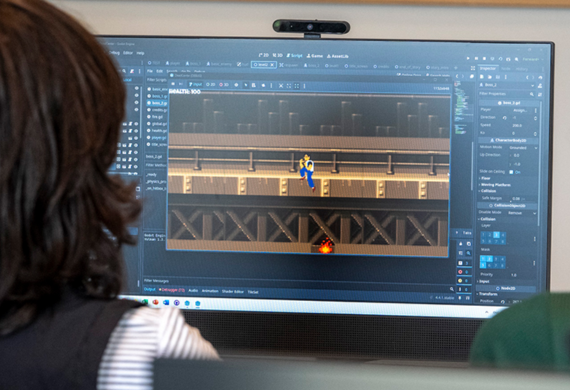Open fire.gd in script list

pos(155,117)
